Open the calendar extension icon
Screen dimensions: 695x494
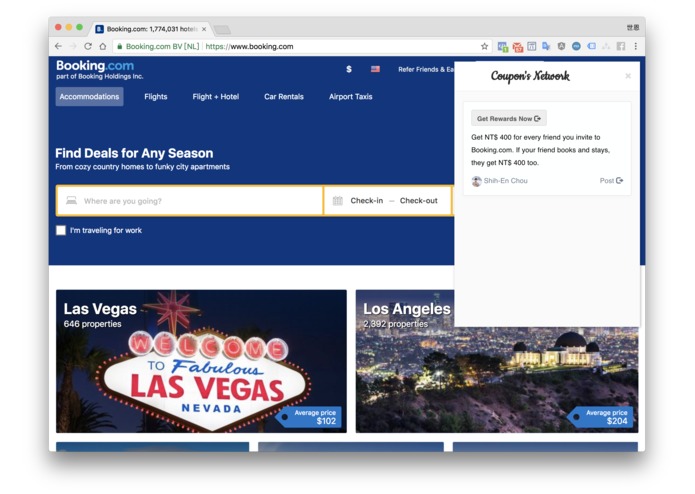pos(532,46)
